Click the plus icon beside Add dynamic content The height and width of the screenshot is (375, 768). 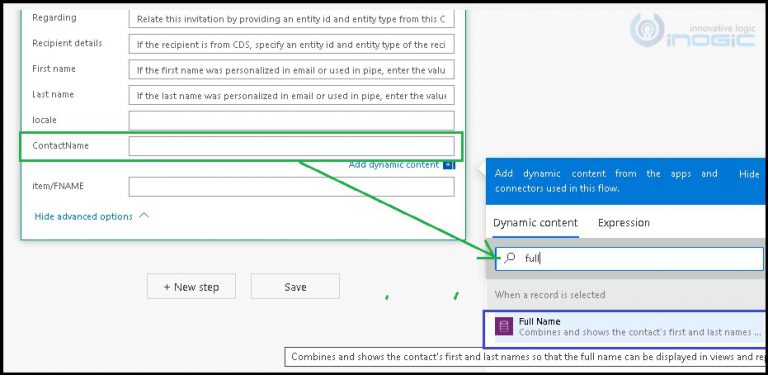tap(449, 165)
